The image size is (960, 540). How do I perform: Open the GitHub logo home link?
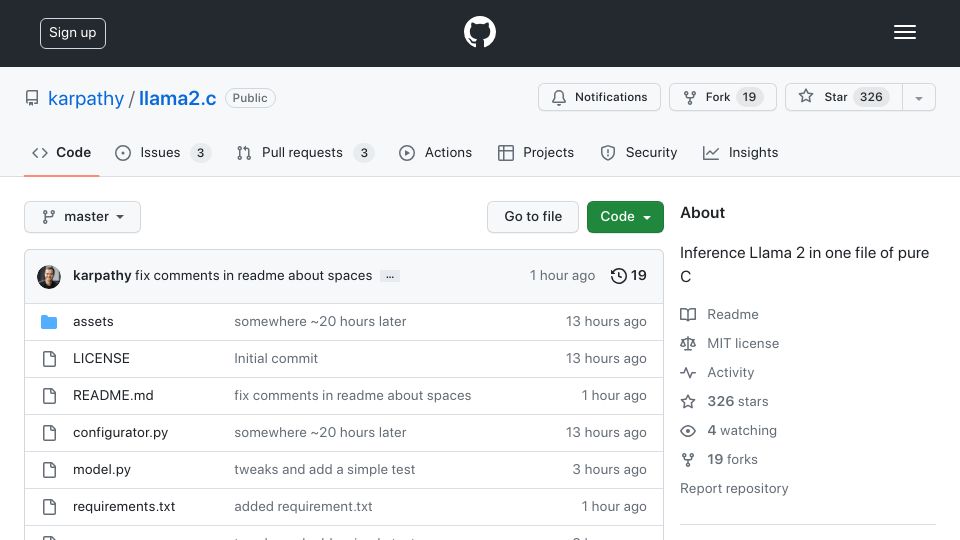pyautogui.click(x=479, y=32)
